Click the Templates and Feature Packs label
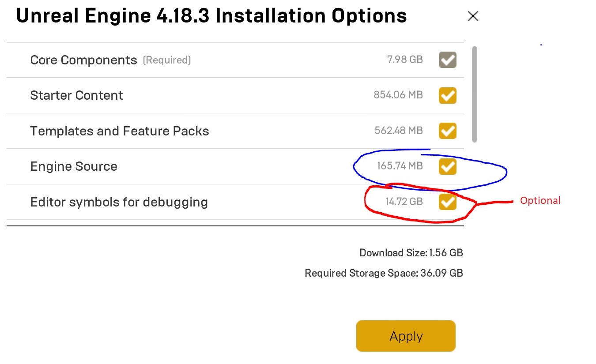The height and width of the screenshot is (364, 596). click(119, 131)
